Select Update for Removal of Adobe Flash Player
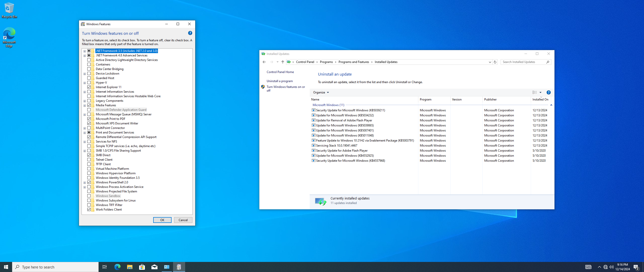 coord(430,120)
